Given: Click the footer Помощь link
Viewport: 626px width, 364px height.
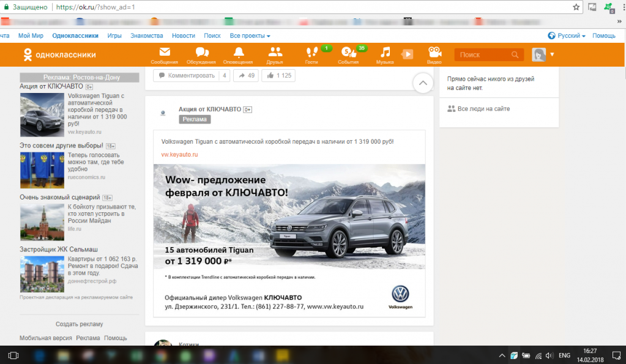Looking at the screenshot, I should [x=116, y=338].
